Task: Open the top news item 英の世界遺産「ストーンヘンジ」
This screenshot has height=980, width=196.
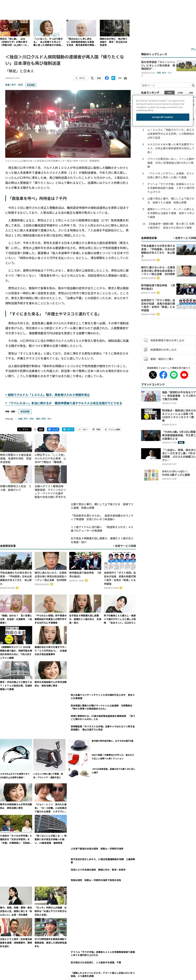Action: (158, 65)
